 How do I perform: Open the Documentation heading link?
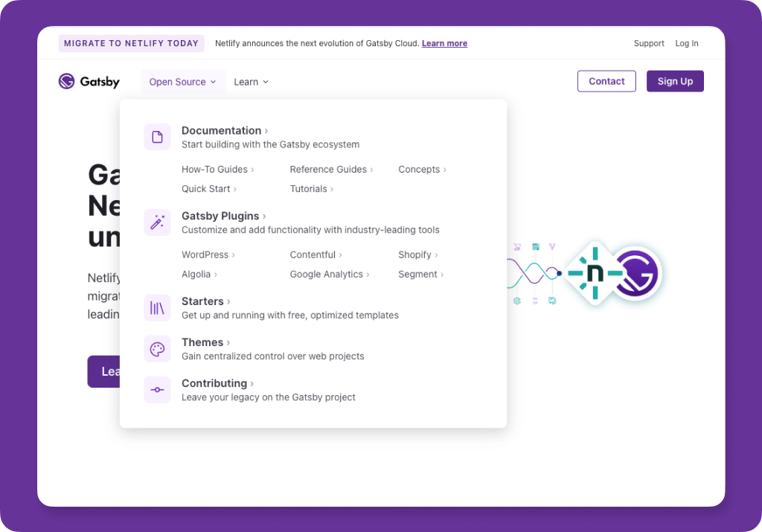(x=225, y=130)
